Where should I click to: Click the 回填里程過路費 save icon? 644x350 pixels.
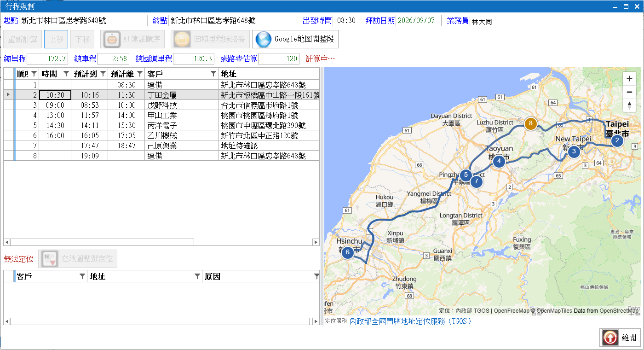point(182,39)
